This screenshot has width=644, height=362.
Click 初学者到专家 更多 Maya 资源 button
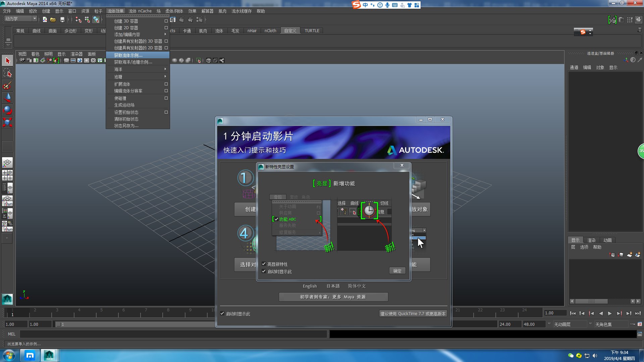tap(333, 297)
